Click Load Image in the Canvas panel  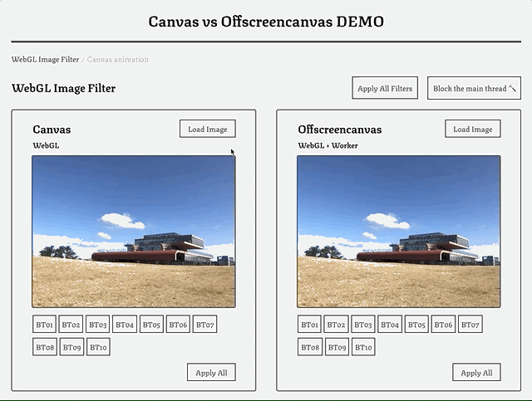(x=207, y=130)
